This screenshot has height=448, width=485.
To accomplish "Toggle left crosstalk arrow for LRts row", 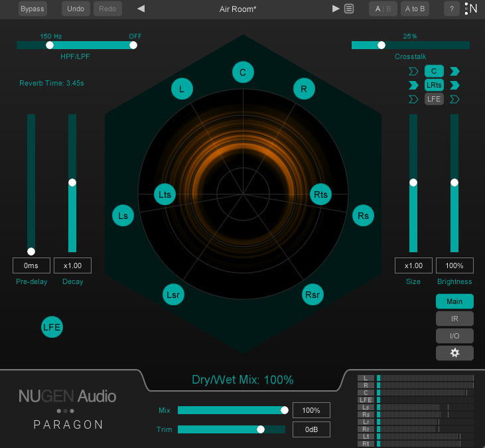I will [413, 85].
